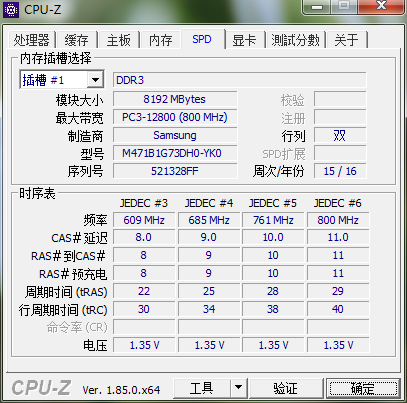Click the JEDEC #3 column header
The height and width of the screenshot is (403, 407).
[x=144, y=203]
